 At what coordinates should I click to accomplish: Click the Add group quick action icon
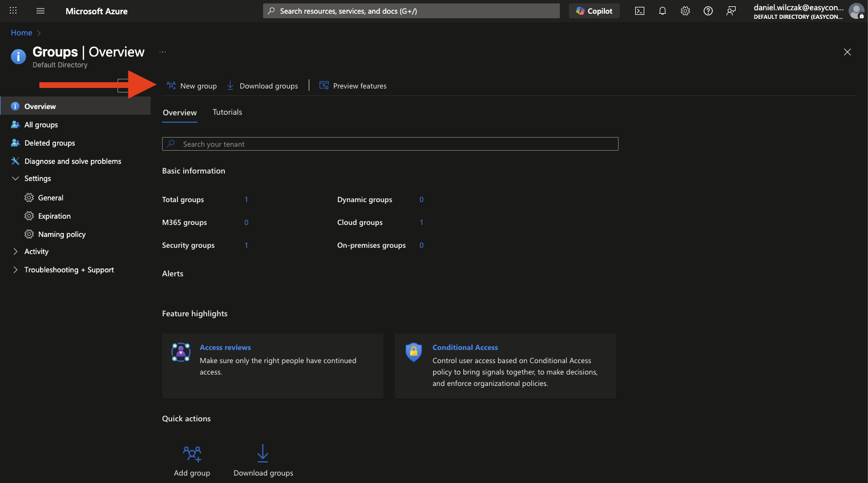[x=192, y=454]
